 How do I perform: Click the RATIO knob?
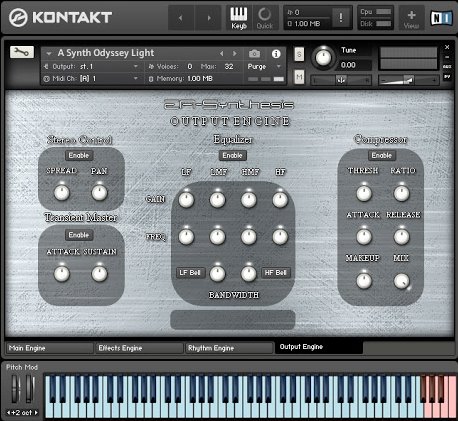(x=401, y=193)
